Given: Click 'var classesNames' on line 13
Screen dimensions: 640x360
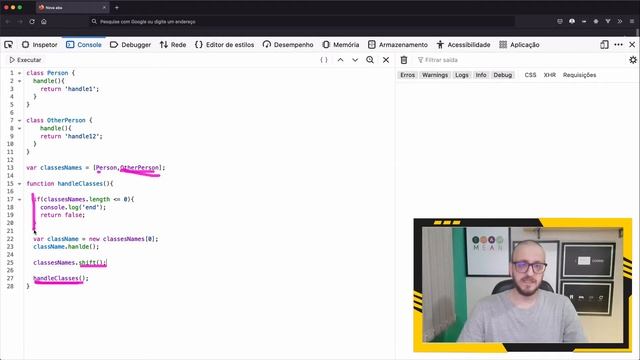Looking at the screenshot, I should point(54,168).
